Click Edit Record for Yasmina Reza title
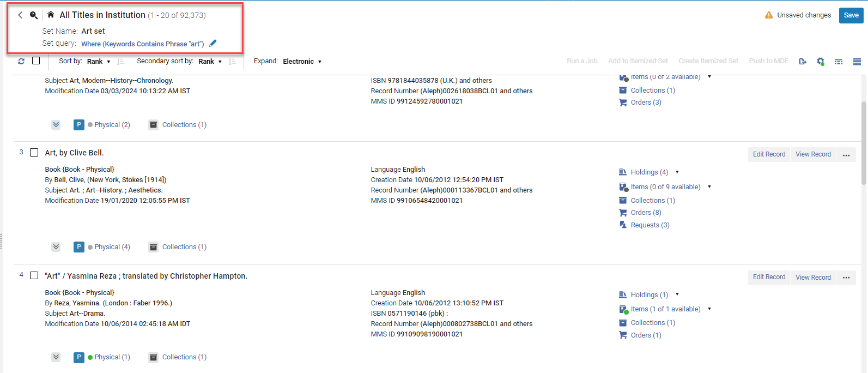 point(769,277)
